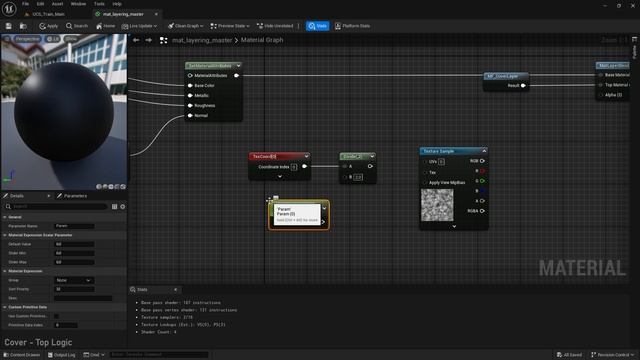
Task: Select the cube preview mesh icon
Action: (x=117, y=187)
